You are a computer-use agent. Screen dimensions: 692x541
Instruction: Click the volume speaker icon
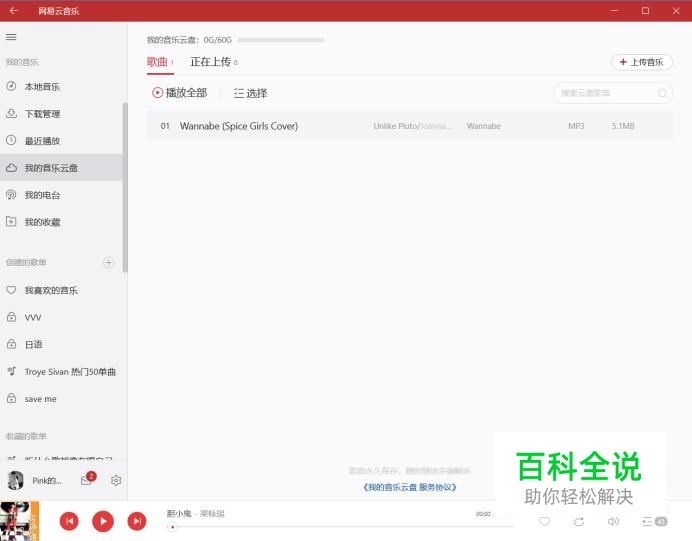613,522
